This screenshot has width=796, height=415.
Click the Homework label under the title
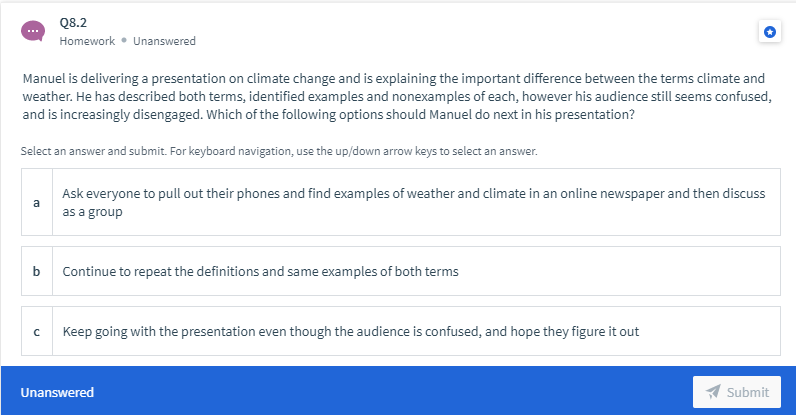coord(87,41)
